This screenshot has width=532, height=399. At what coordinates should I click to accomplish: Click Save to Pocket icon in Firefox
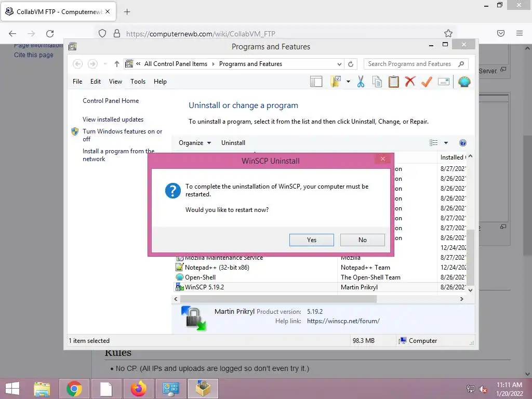(501, 33)
